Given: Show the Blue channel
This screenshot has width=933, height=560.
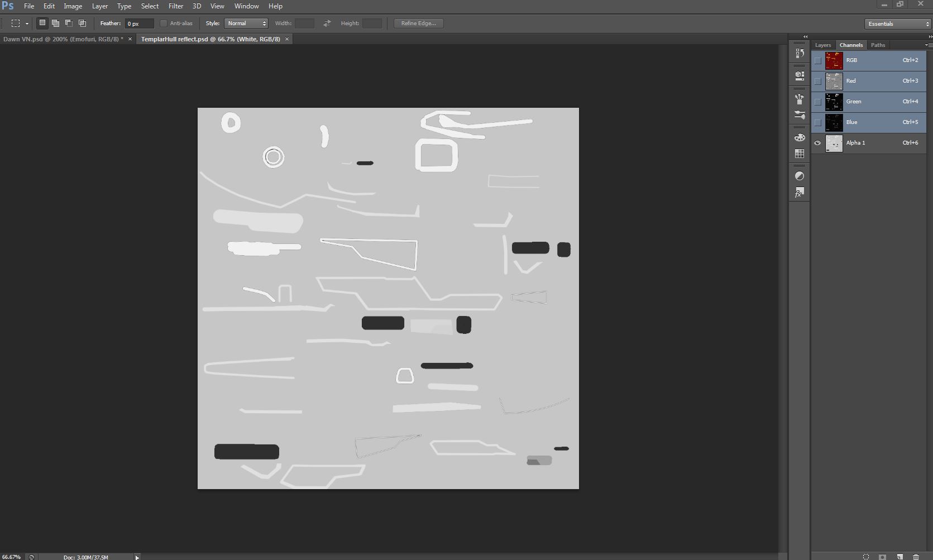Looking at the screenshot, I should pos(818,122).
